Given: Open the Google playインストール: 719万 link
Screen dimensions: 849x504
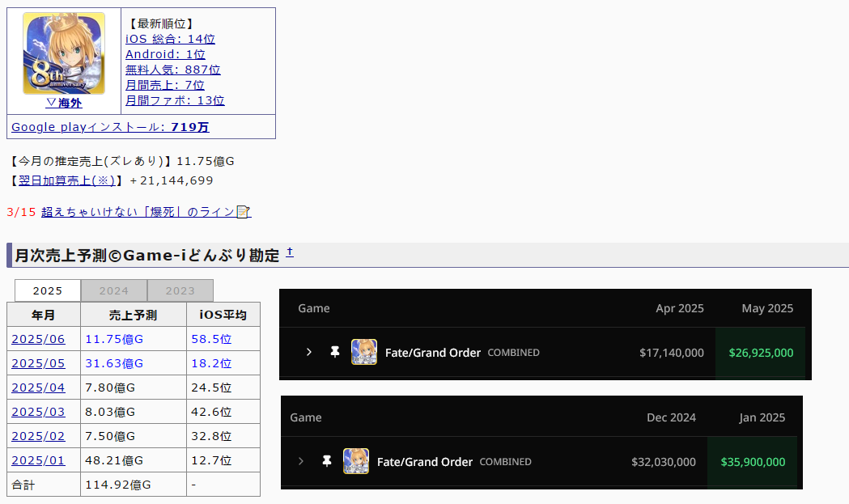Looking at the screenshot, I should (110, 127).
